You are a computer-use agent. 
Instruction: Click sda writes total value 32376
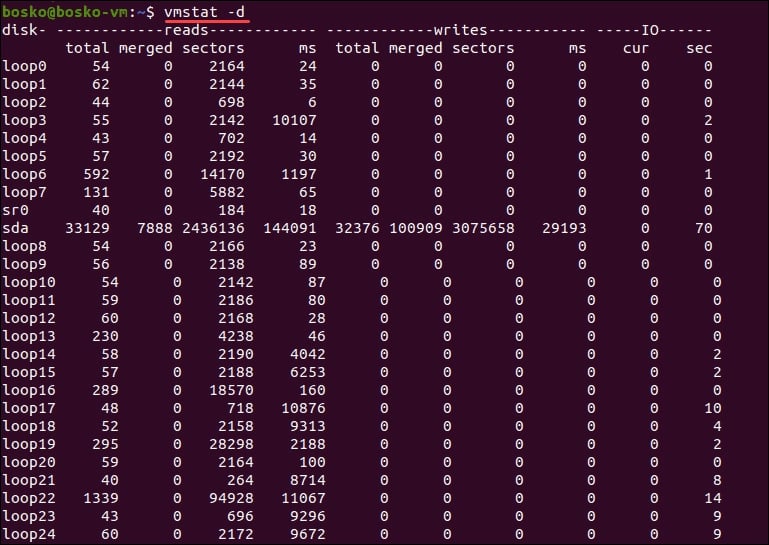[x=357, y=228]
